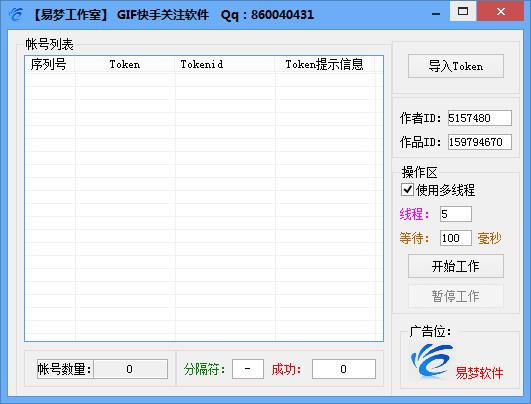Click the 序列号 column header
Viewport: 531px width, 404px height.
[x=50, y=64]
